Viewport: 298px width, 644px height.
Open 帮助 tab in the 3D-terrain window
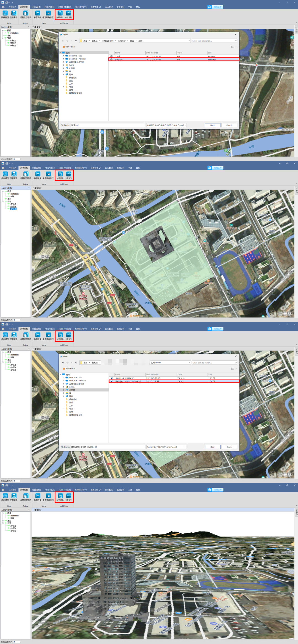click(138, 490)
